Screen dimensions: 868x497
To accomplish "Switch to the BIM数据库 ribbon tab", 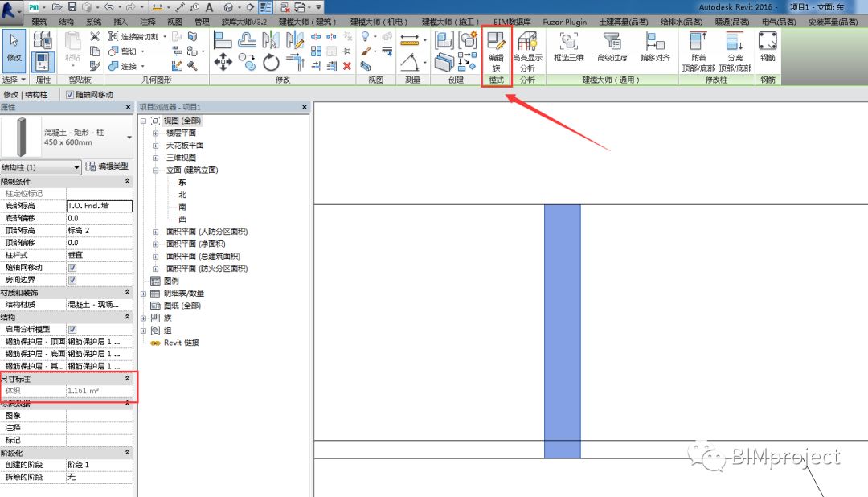I will tap(512, 23).
